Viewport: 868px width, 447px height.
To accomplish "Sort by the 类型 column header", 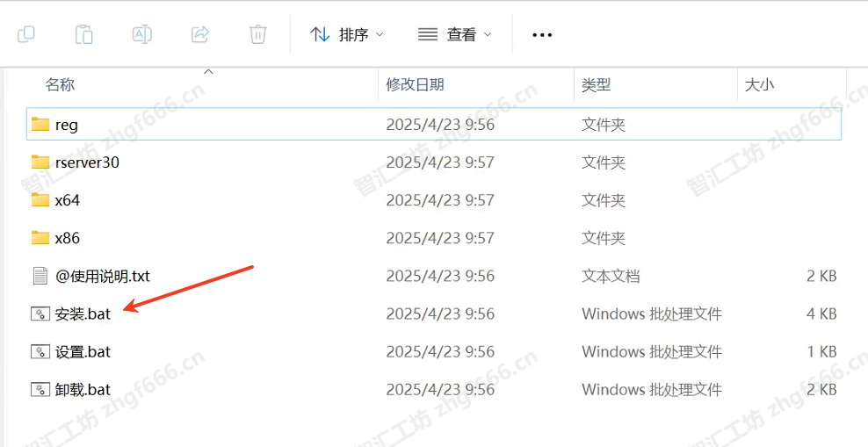I will (597, 84).
